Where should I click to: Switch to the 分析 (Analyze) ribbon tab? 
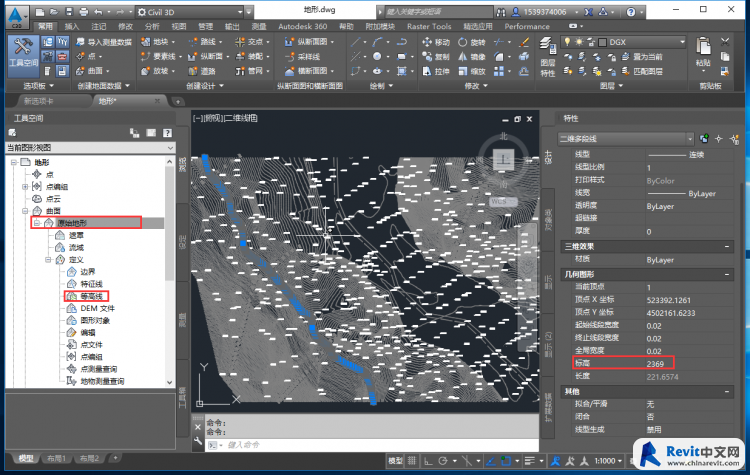[152, 26]
